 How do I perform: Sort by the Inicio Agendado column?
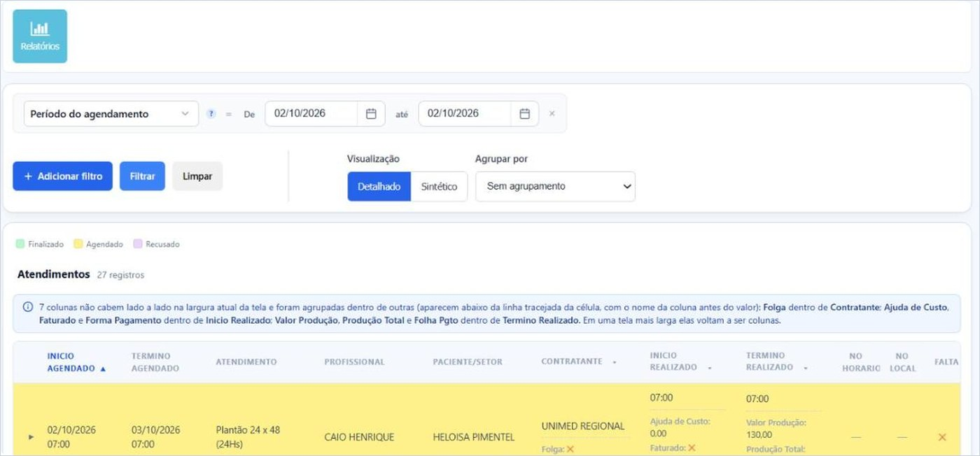pyautogui.click(x=76, y=362)
